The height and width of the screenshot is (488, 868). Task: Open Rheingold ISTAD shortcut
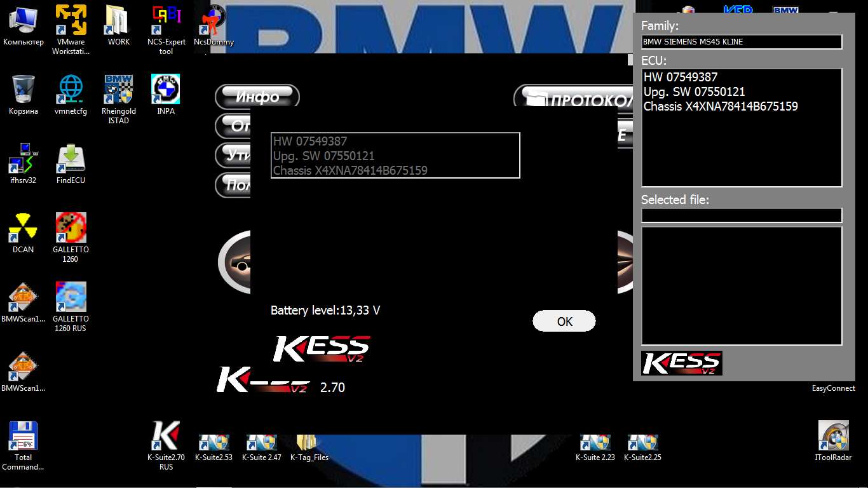[x=118, y=90]
